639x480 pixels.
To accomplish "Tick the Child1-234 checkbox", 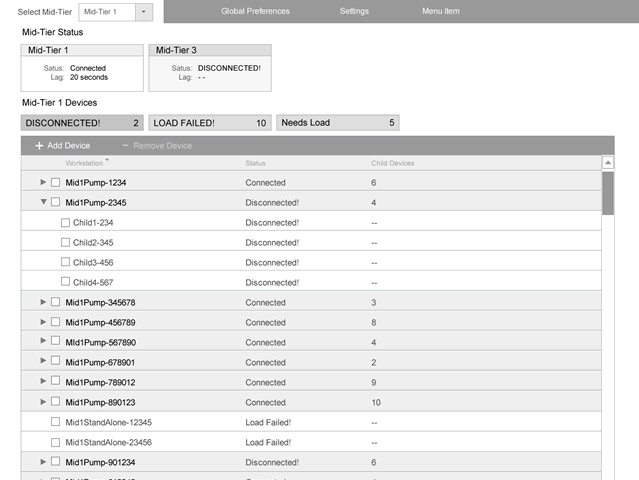I will 65,223.
